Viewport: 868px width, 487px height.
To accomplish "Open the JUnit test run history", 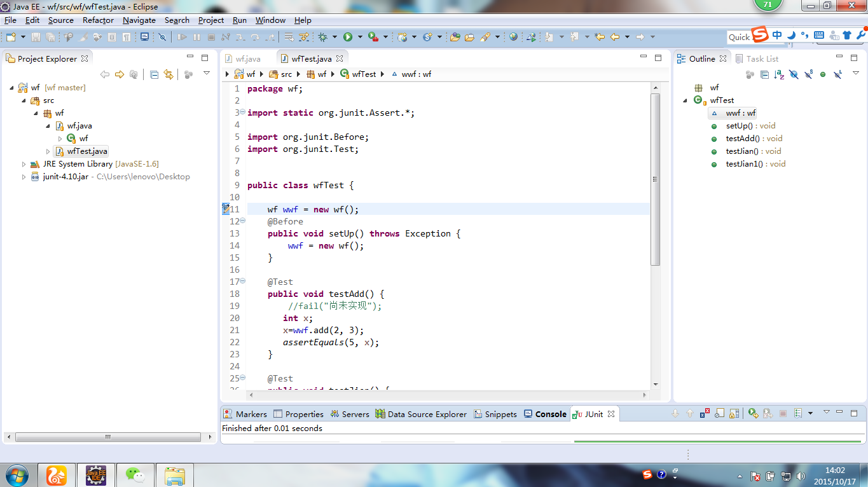I will 798,414.
